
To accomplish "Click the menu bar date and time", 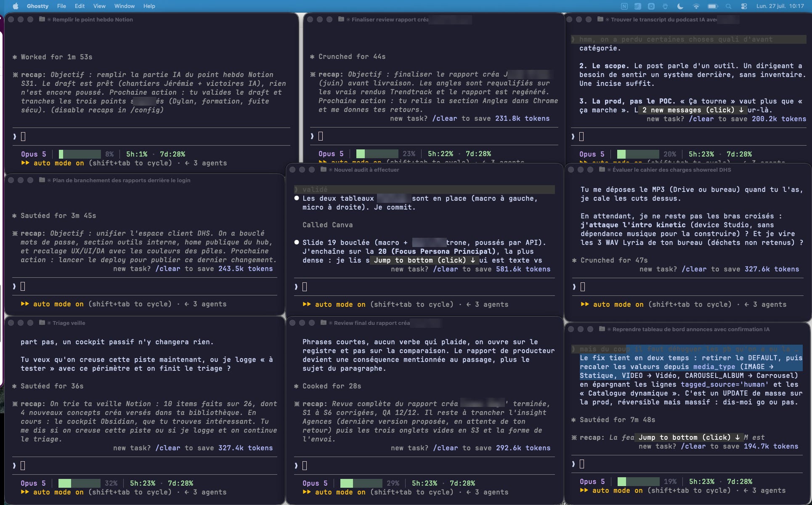I will [780, 6].
